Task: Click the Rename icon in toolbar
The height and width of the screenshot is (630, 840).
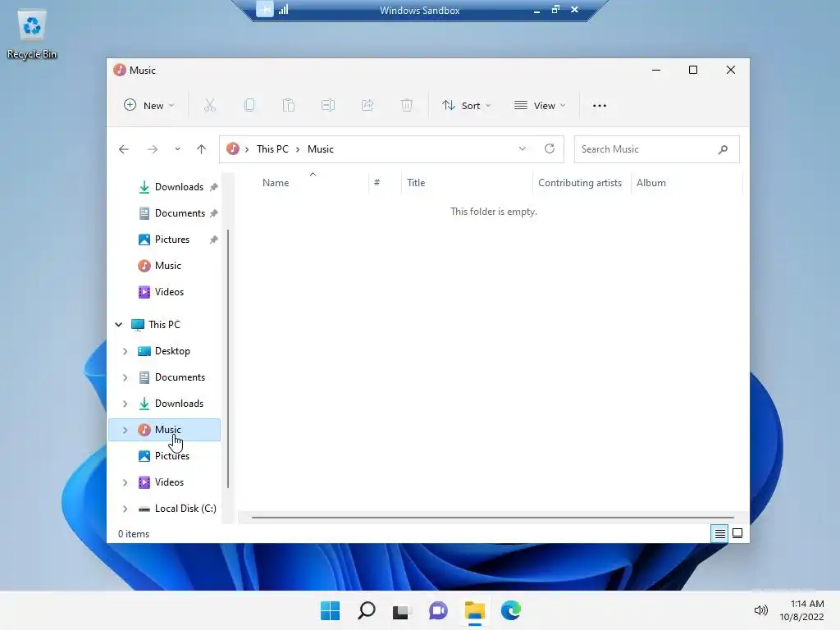Action: click(328, 106)
